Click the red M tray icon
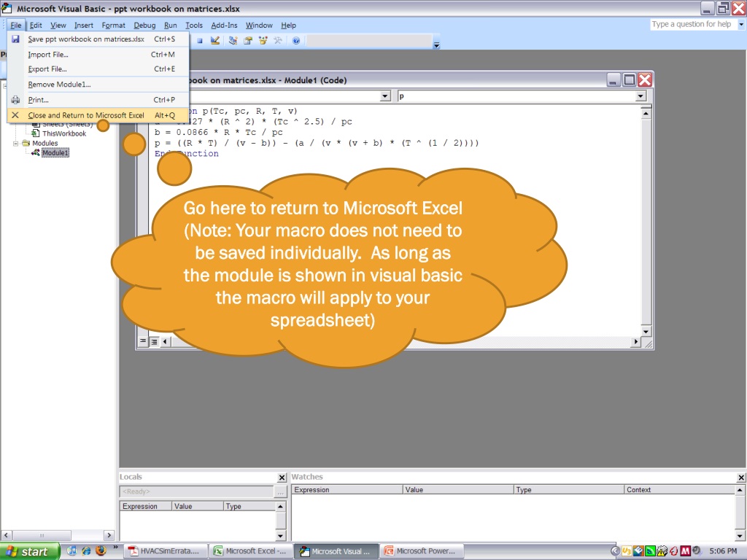Viewport: 747px width, 560px height. [685, 551]
